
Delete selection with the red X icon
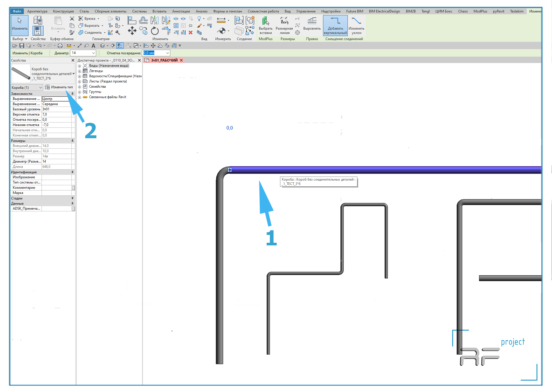pyautogui.click(x=191, y=33)
